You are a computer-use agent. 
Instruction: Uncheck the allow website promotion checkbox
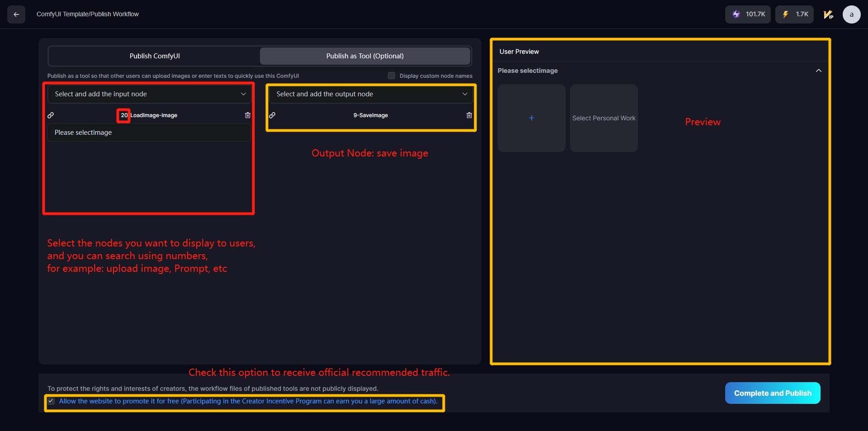click(52, 401)
